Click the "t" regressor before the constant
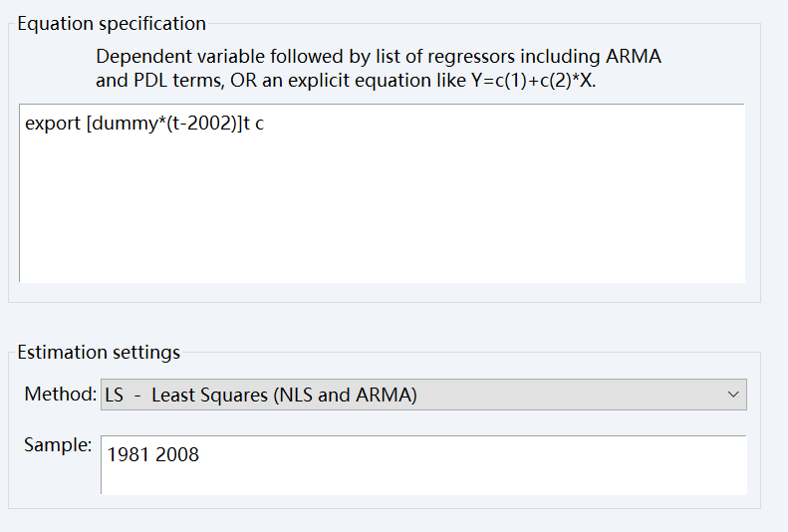The height and width of the screenshot is (532, 788). [245, 126]
